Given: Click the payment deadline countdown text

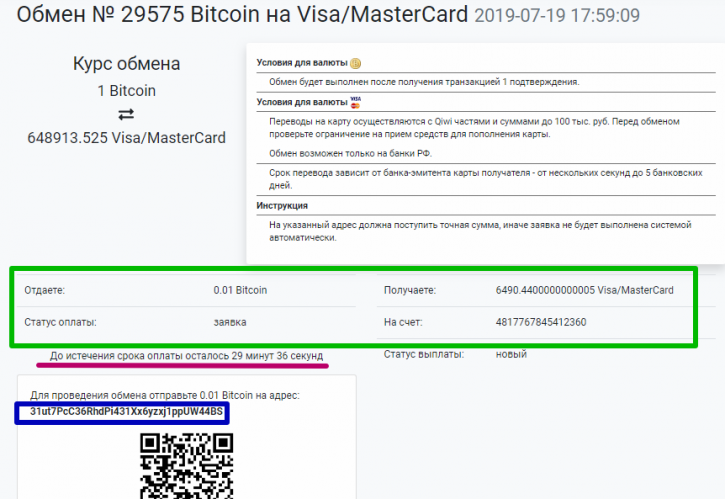Looking at the screenshot, I should 186,356.
